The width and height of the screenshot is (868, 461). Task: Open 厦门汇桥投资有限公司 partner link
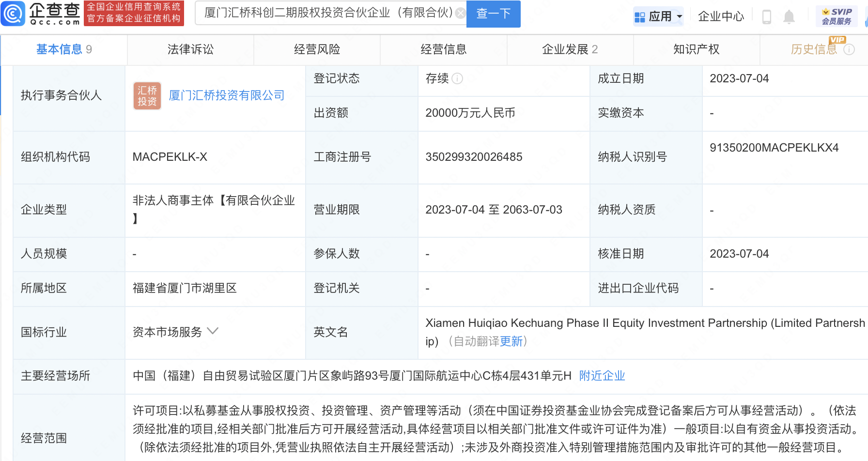click(227, 95)
